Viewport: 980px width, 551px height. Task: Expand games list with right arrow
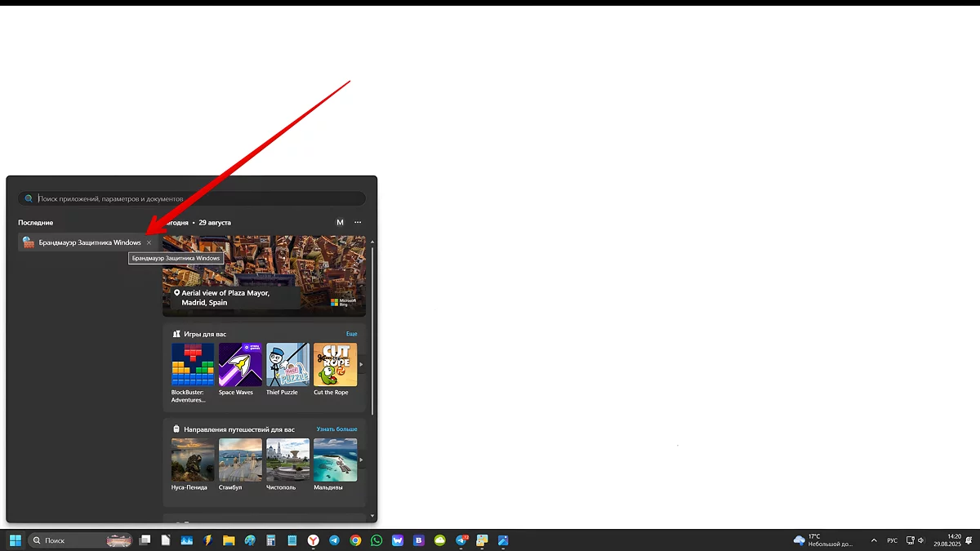tap(362, 365)
